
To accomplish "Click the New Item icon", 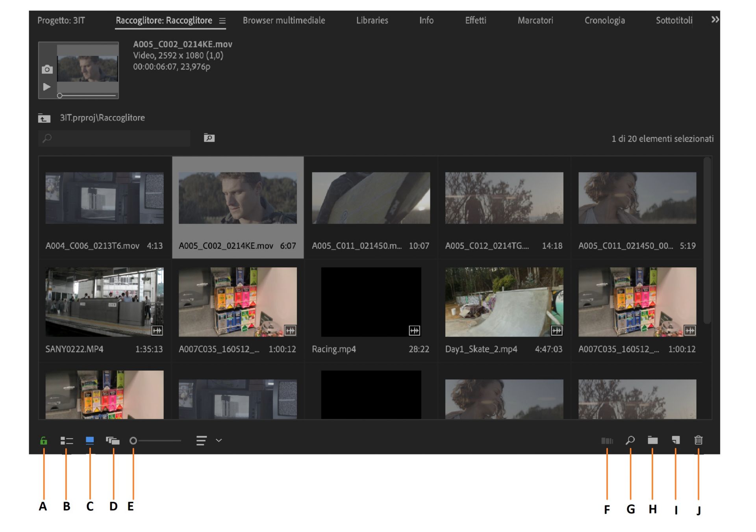I will click(676, 440).
